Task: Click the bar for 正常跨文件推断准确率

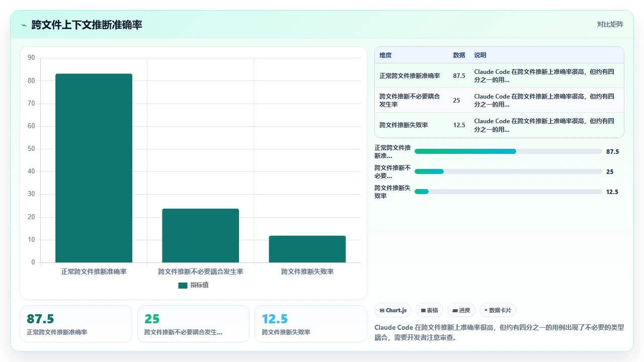Action: (x=94, y=168)
